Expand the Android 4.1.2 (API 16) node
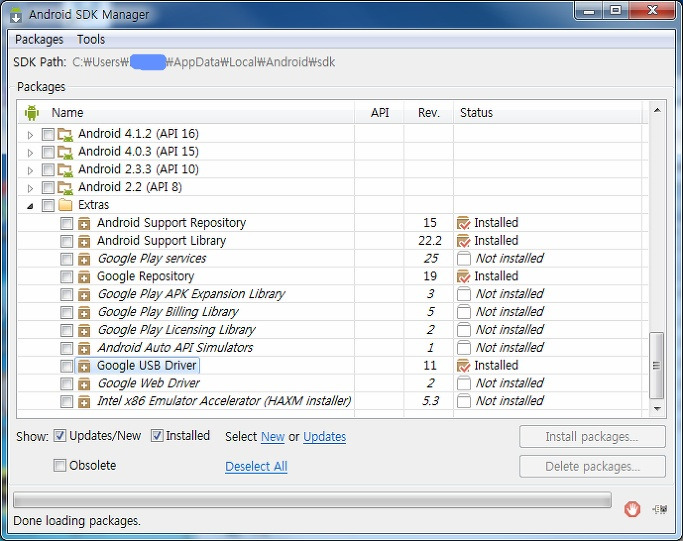This screenshot has width=683, height=541. (30, 135)
